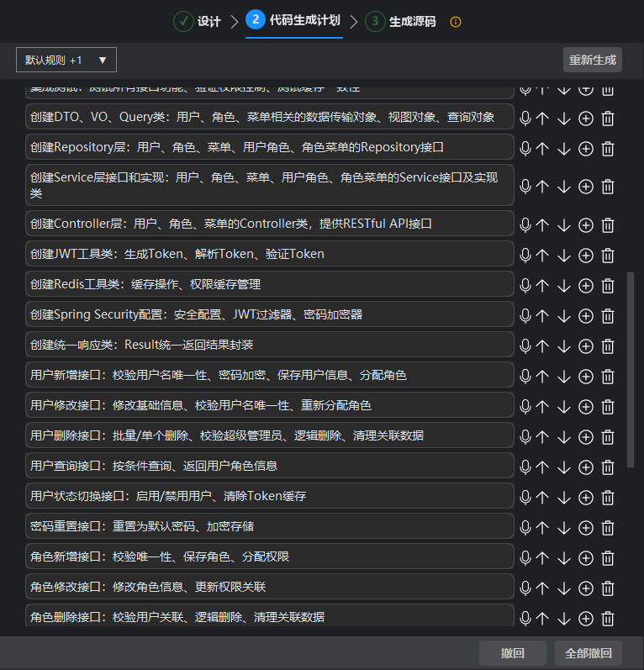Image resolution: width=644 pixels, height=670 pixels.
Task: Go to 生成源码 step
Action: [401, 22]
